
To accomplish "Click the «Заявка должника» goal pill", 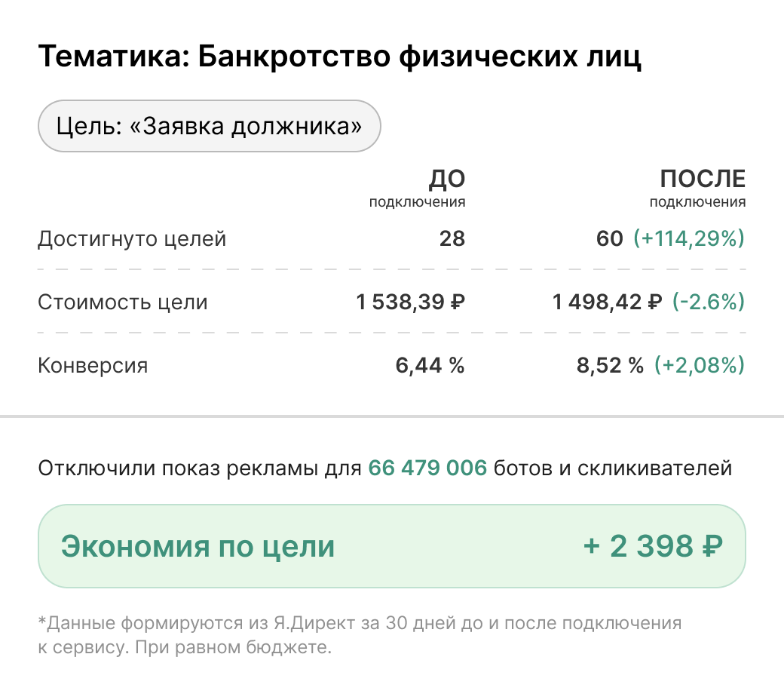I will click(209, 125).
